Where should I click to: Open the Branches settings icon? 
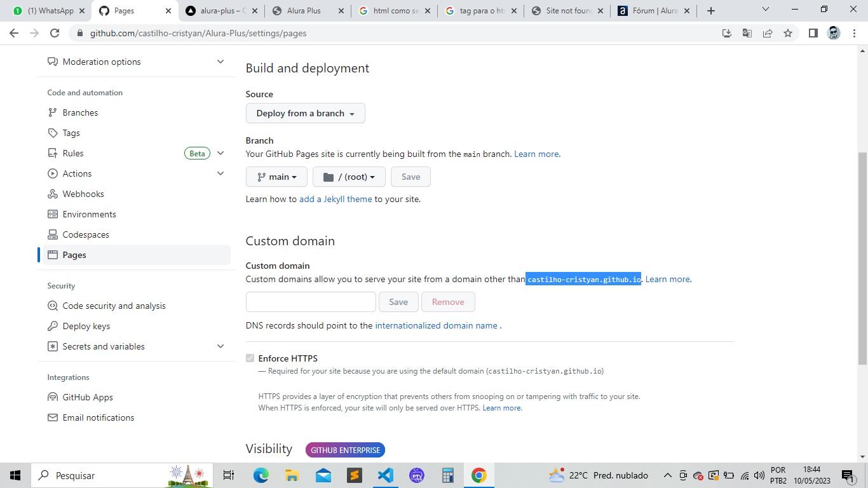[x=53, y=112]
